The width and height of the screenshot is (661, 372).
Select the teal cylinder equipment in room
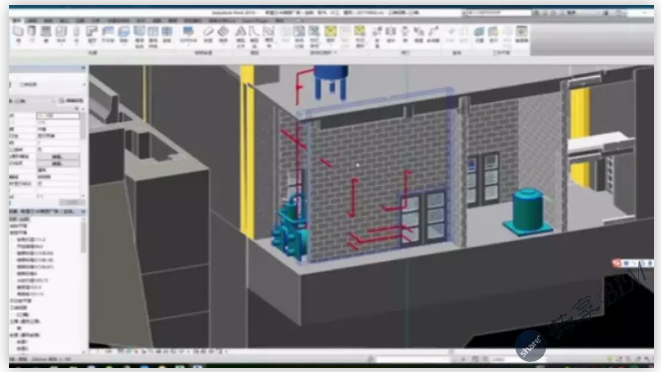pos(528,210)
